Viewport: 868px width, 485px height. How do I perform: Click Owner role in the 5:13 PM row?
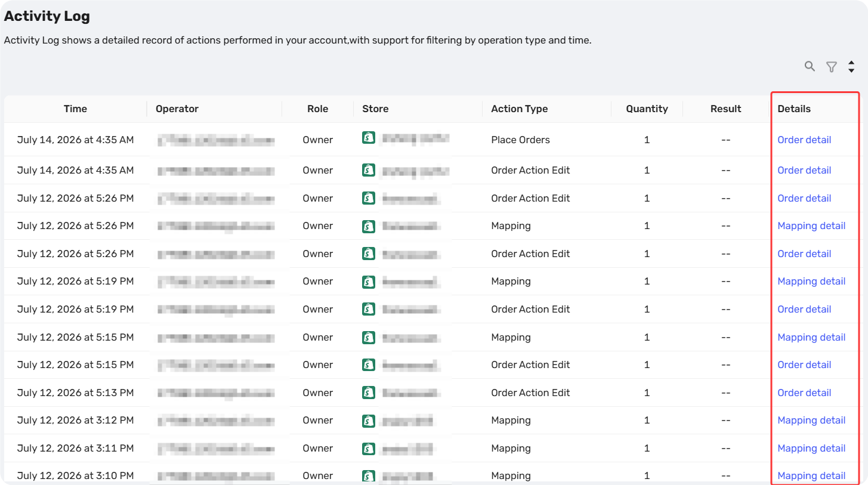click(317, 393)
